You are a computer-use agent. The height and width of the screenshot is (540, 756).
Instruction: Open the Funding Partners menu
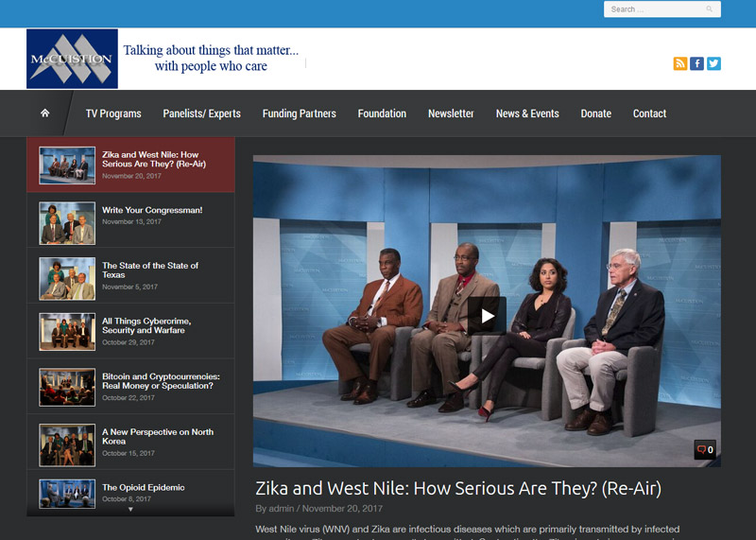pos(299,113)
